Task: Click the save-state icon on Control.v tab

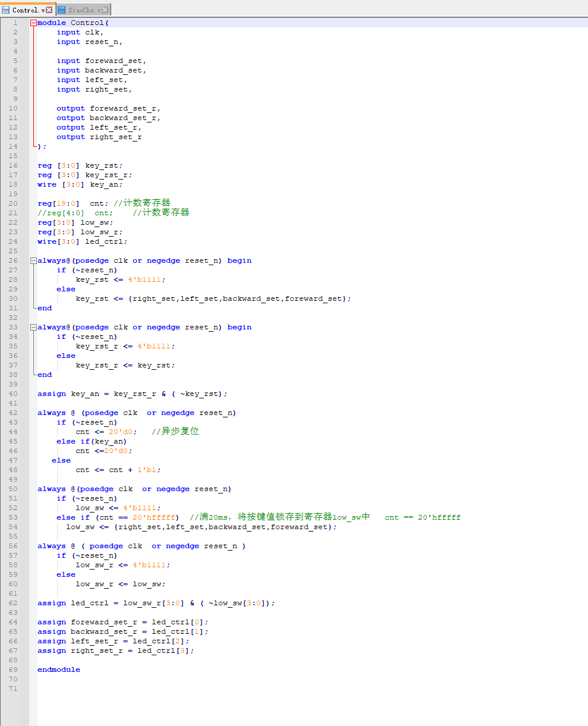Action: (6, 10)
